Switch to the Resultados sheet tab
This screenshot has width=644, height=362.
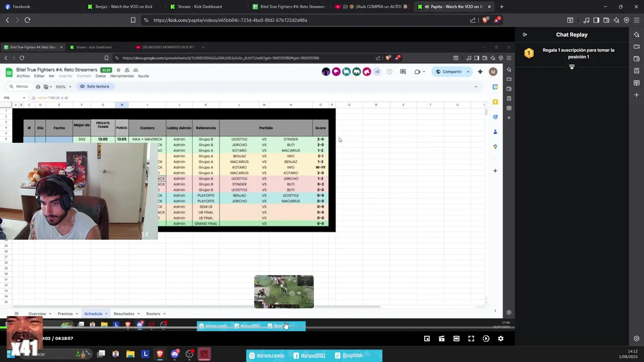(124, 314)
